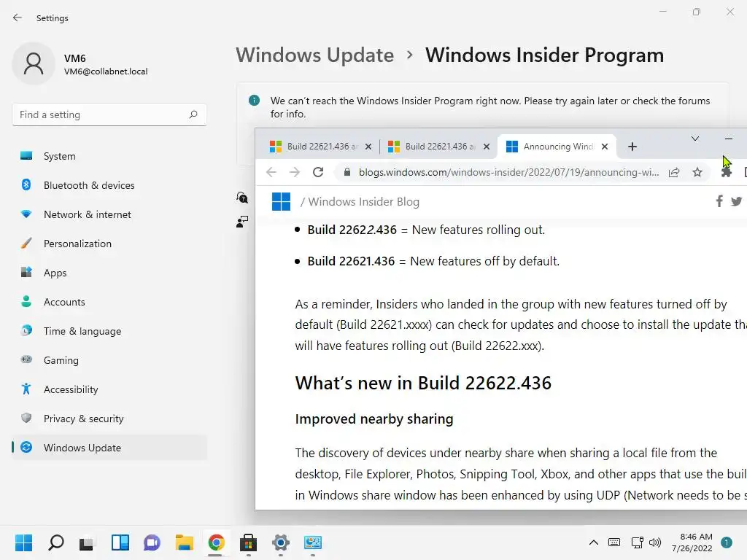This screenshot has width=747, height=560.
Task: Go back in Chrome browser
Action: 271,172
